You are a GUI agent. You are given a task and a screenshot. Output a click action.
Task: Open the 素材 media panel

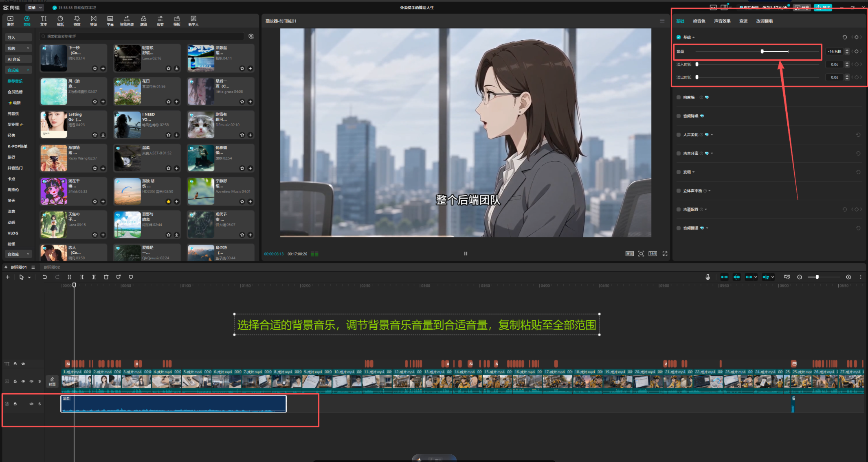10,21
